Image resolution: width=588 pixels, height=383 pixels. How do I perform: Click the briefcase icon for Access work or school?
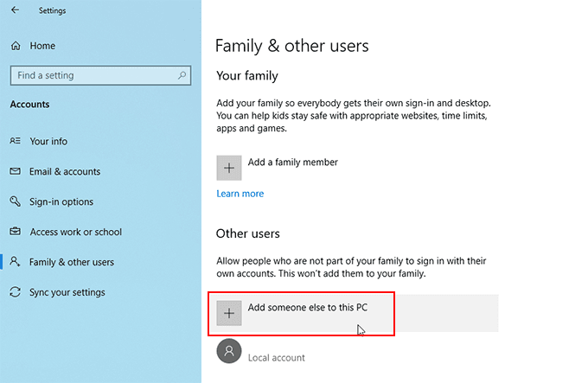point(15,232)
